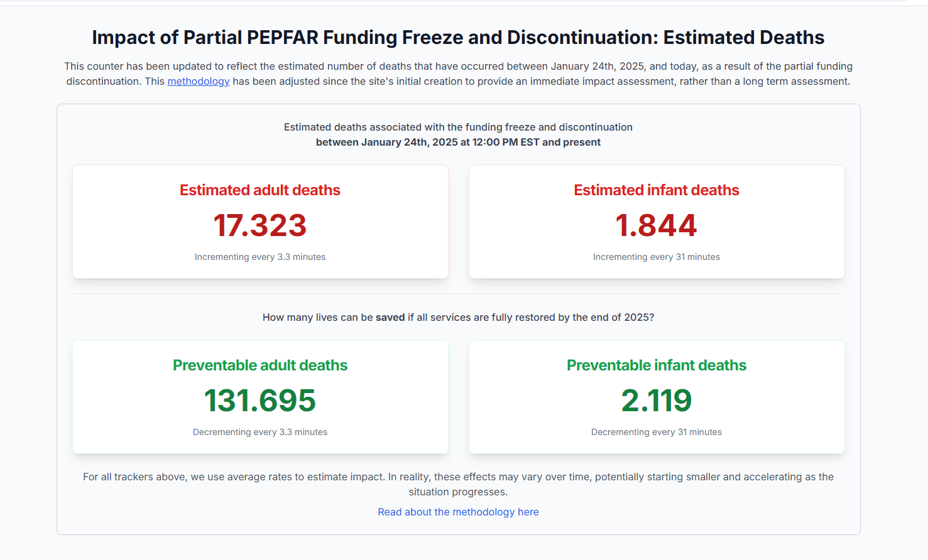
Task: Click the 131.695 preventable adult deaths number
Action: pyautogui.click(x=259, y=401)
